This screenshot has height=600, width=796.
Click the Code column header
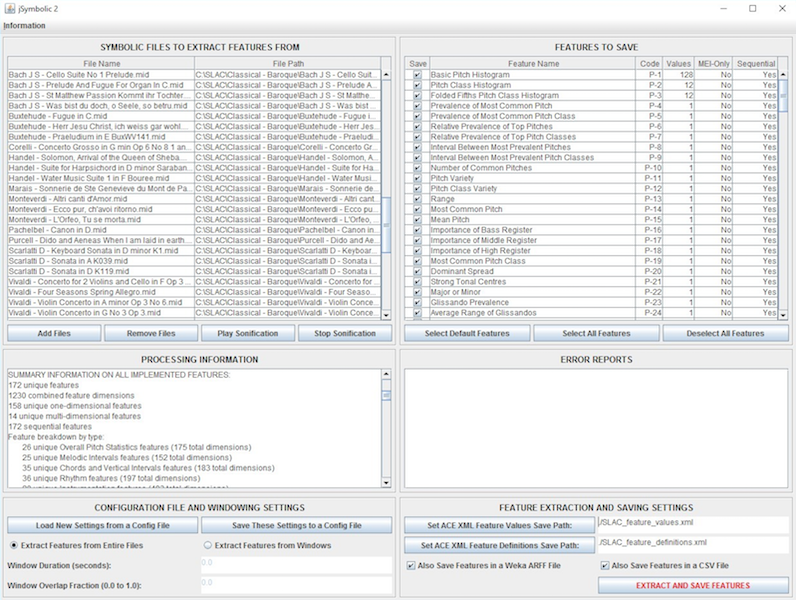(x=650, y=63)
